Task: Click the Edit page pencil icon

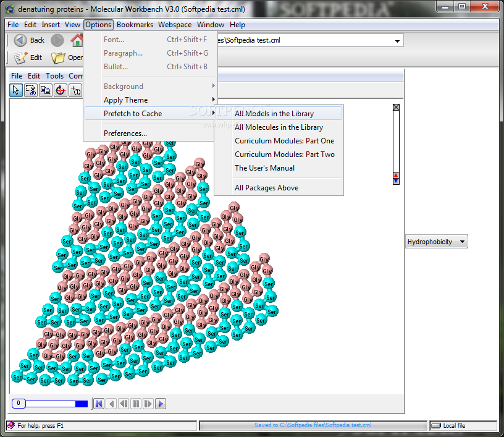Action: [x=21, y=57]
